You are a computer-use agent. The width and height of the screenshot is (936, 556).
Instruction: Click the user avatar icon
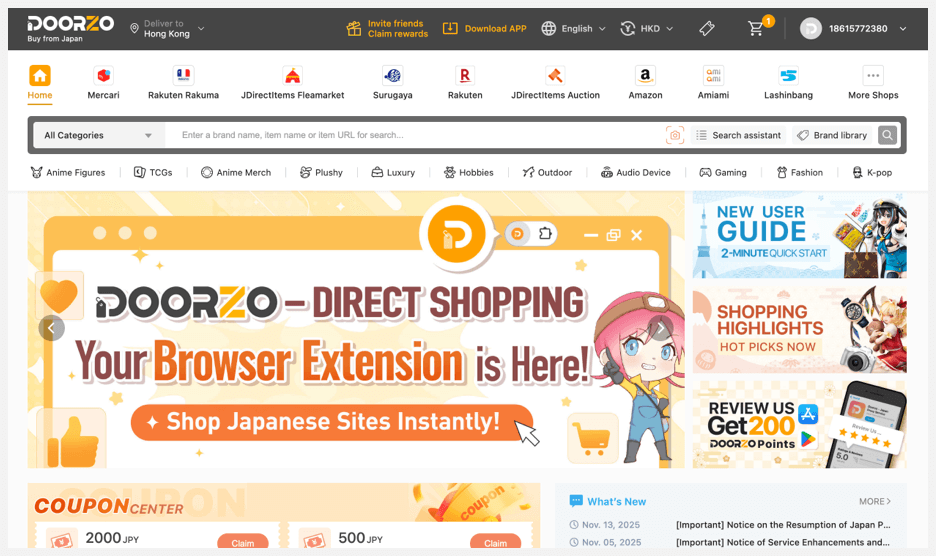(x=811, y=28)
